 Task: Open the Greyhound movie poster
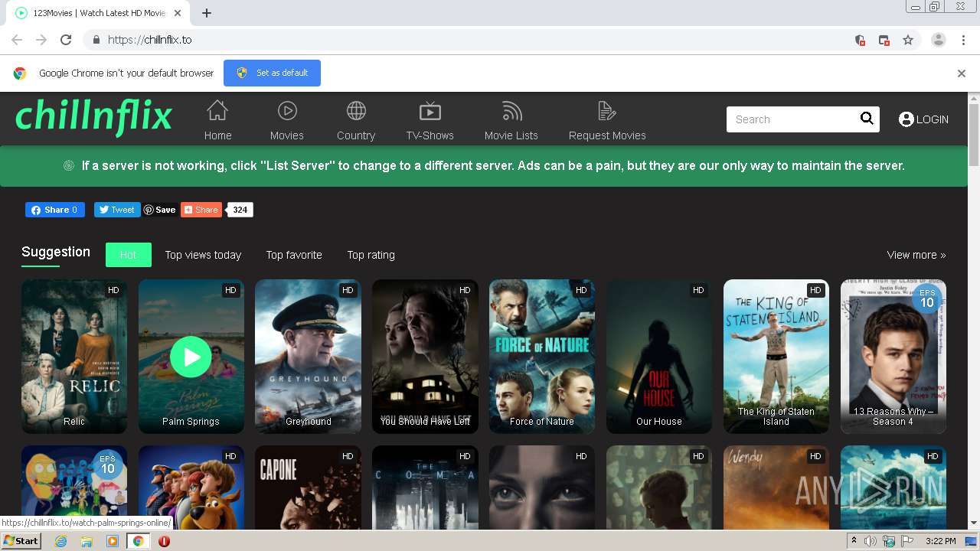(308, 357)
